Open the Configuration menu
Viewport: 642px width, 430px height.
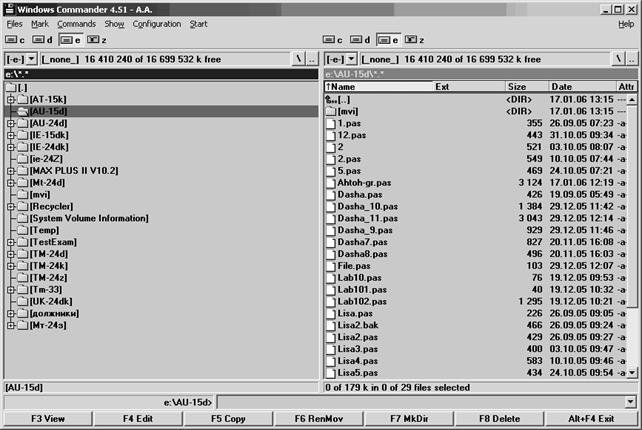[156, 24]
